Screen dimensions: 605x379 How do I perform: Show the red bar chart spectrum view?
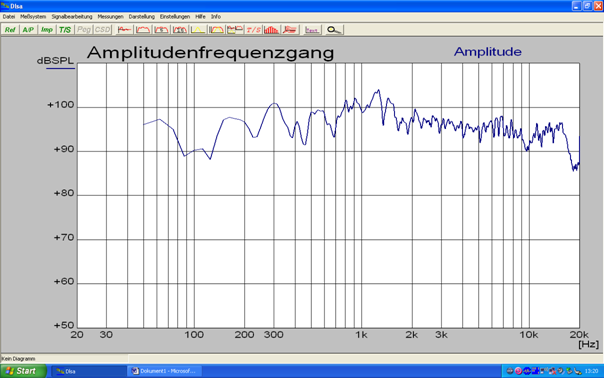pyautogui.click(x=272, y=30)
